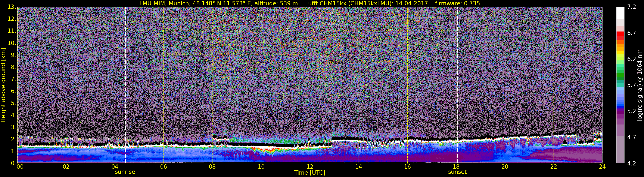Click the sunset label below the time axis
The width and height of the screenshot is (644, 177).
457,172
